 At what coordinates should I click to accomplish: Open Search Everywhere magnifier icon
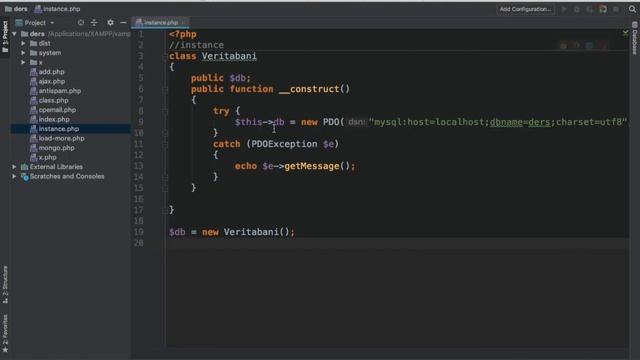click(x=632, y=9)
